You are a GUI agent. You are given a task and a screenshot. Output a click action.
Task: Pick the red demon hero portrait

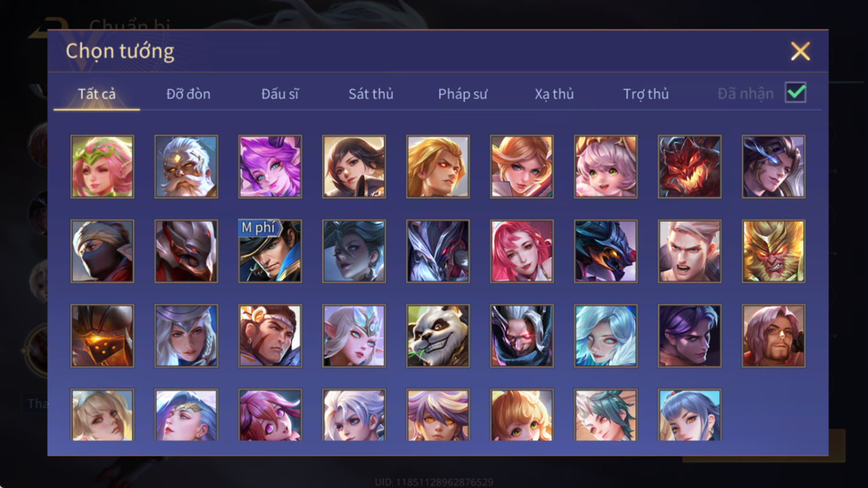(690, 167)
